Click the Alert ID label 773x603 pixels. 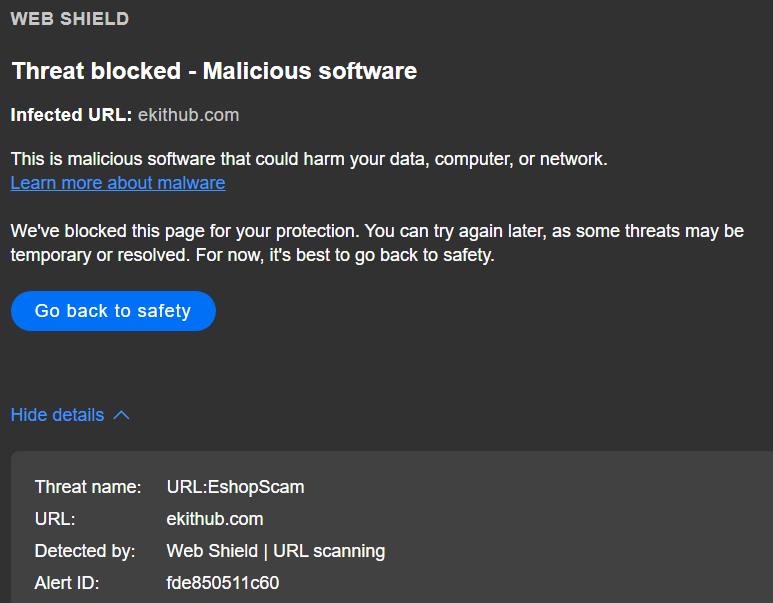point(67,583)
